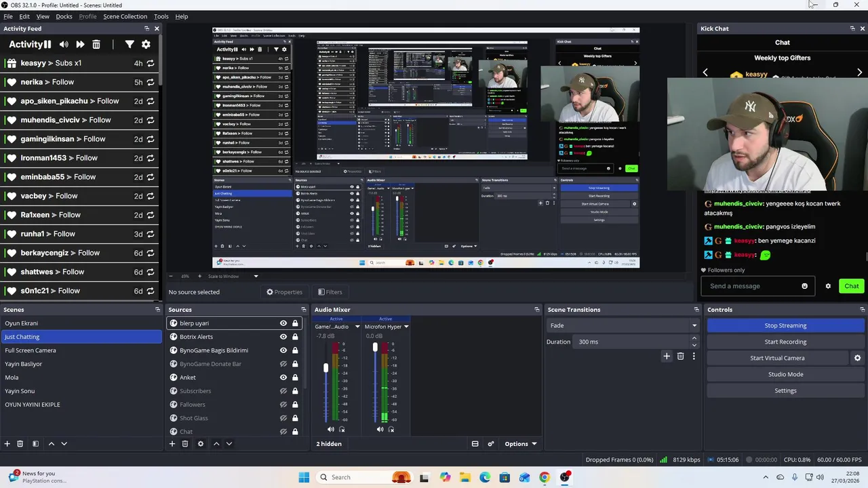Hide the Botrix Alerts source
Image resolution: width=868 pixels, height=488 pixels.
(283, 337)
